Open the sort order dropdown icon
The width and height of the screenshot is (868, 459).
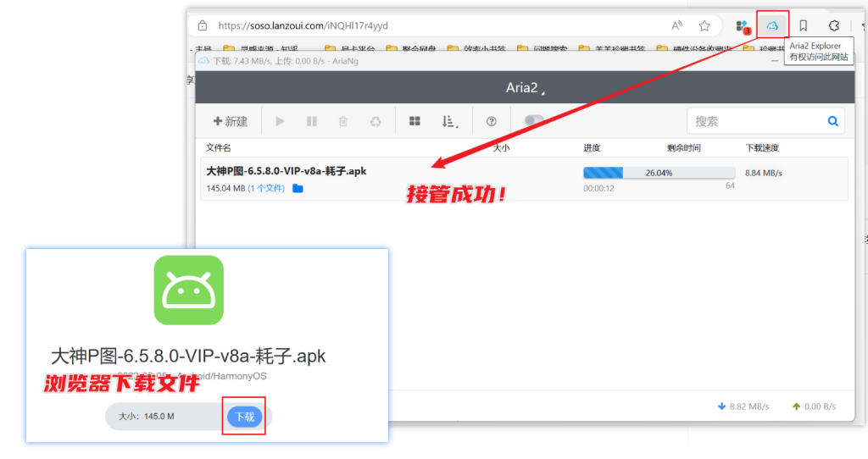[x=449, y=121]
